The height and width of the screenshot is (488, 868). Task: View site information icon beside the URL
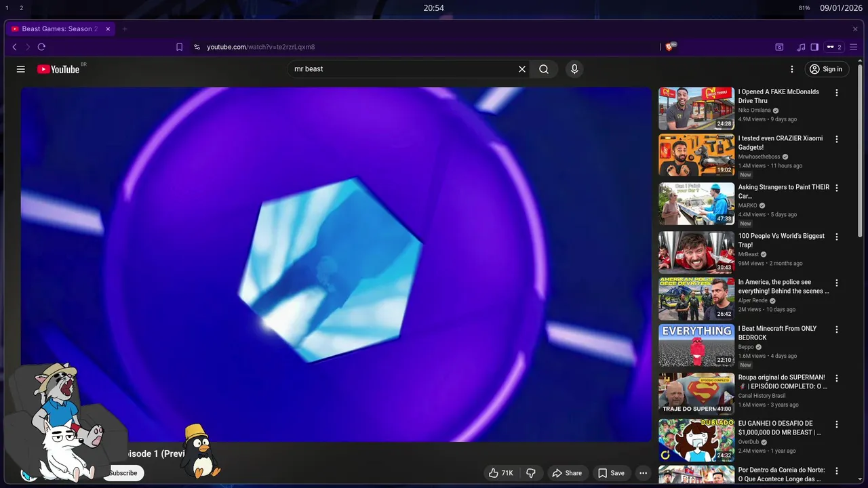197,47
